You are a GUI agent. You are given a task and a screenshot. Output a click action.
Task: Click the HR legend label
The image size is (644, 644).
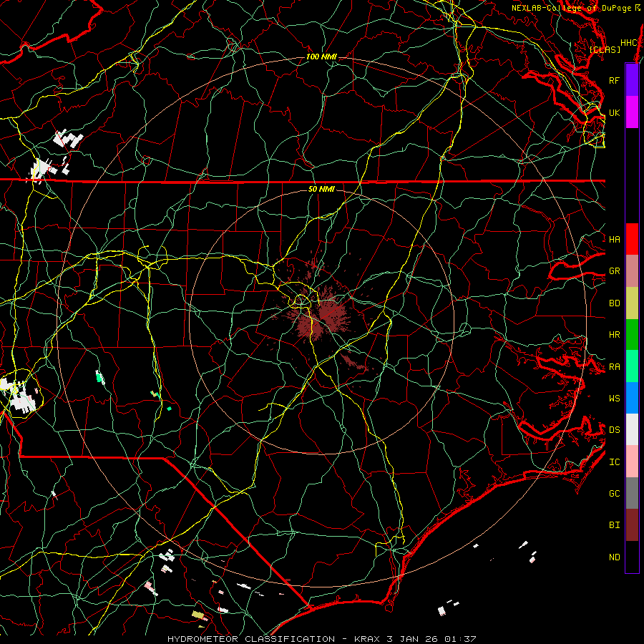click(615, 335)
